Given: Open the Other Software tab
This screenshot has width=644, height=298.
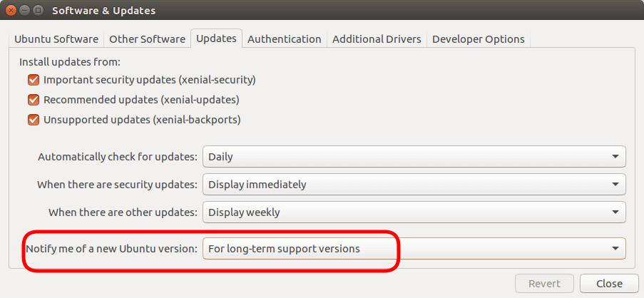Looking at the screenshot, I should click(147, 39).
